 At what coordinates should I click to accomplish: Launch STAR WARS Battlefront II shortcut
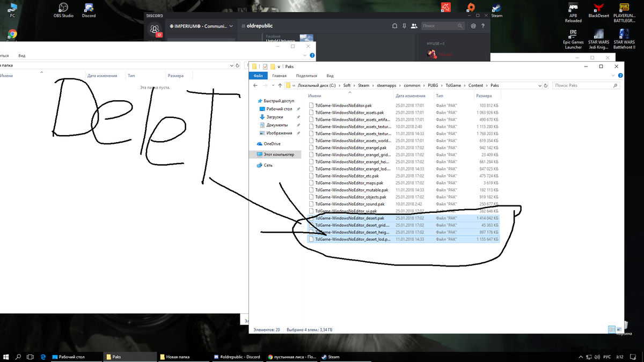(x=624, y=39)
